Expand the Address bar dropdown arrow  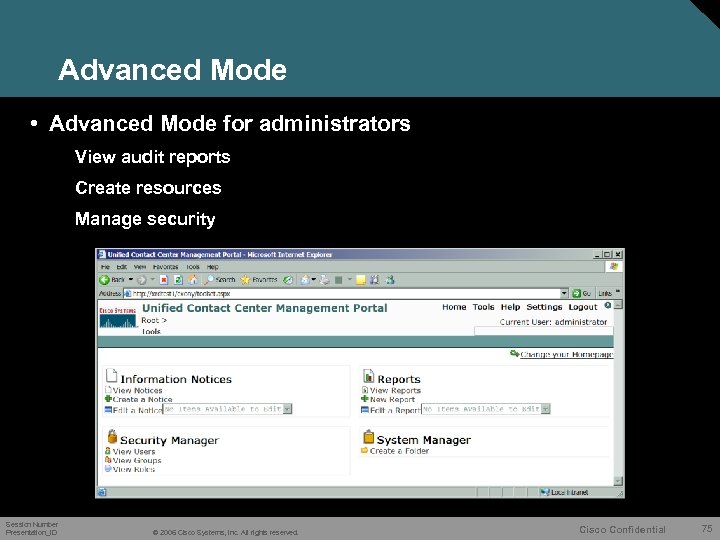[x=564, y=293]
